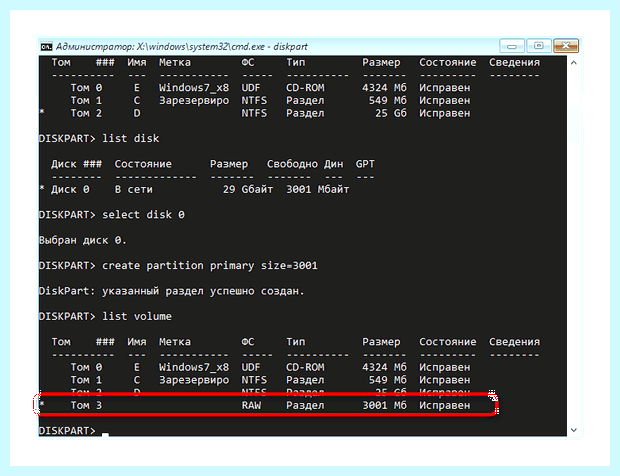Screen dimensions: 620x476
Task: Click the window title text 'Администратор'
Action: [95, 47]
